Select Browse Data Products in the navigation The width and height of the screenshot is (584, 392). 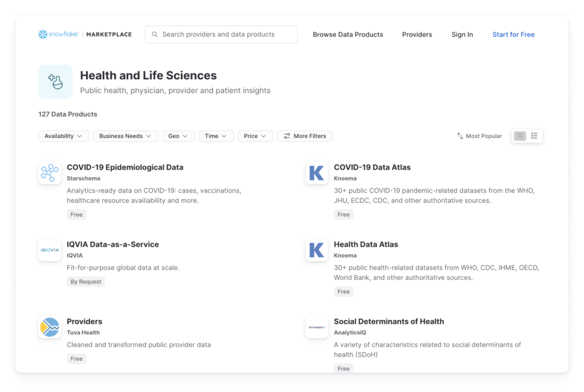(347, 35)
